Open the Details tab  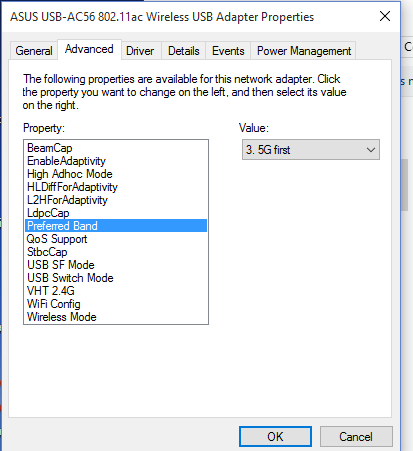coord(184,51)
